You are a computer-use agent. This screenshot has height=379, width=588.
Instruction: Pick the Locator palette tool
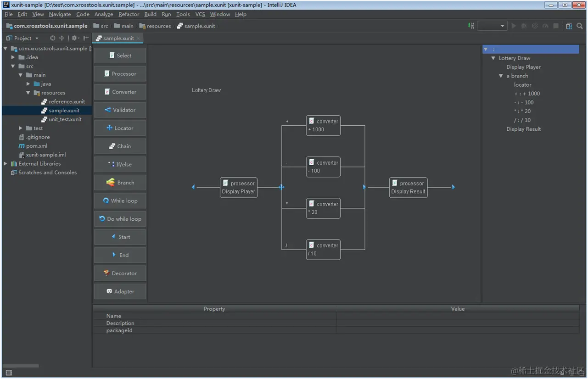120,128
